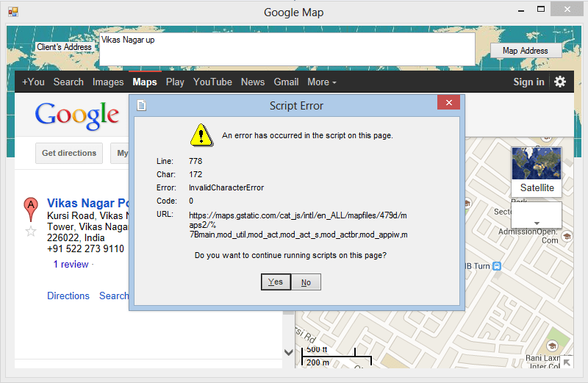Click the Rani Laxmi school marker icon

point(552,345)
